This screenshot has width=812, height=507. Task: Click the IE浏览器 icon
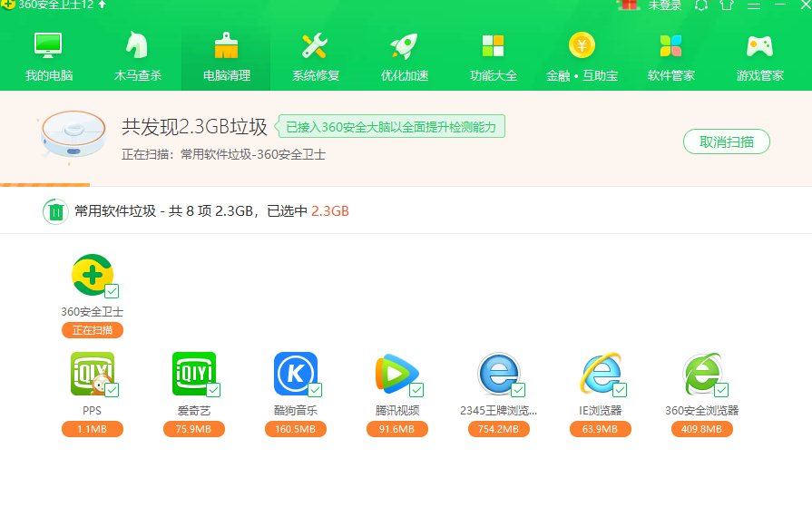pos(600,374)
